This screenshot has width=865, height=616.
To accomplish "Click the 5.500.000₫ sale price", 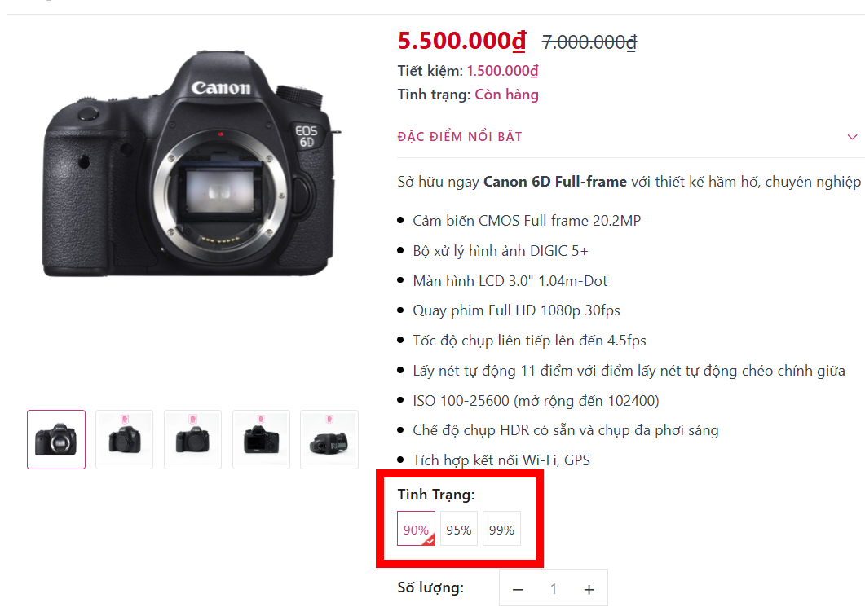I will [x=462, y=40].
